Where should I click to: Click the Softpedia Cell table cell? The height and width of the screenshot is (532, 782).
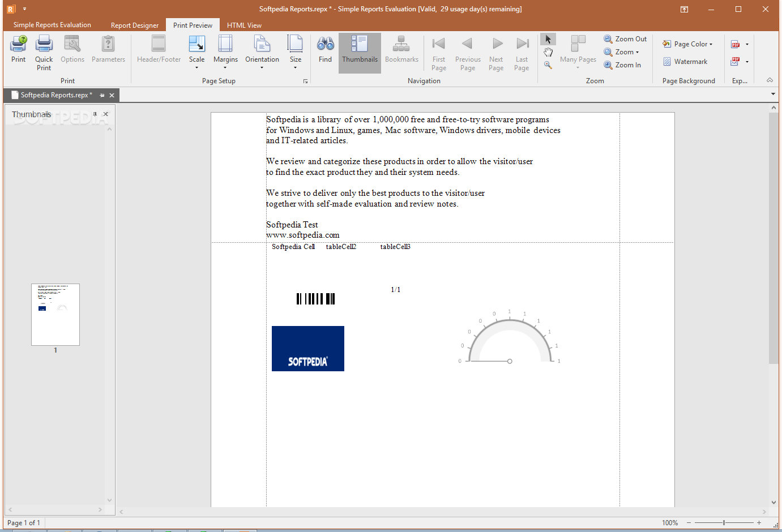[x=293, y=247]
